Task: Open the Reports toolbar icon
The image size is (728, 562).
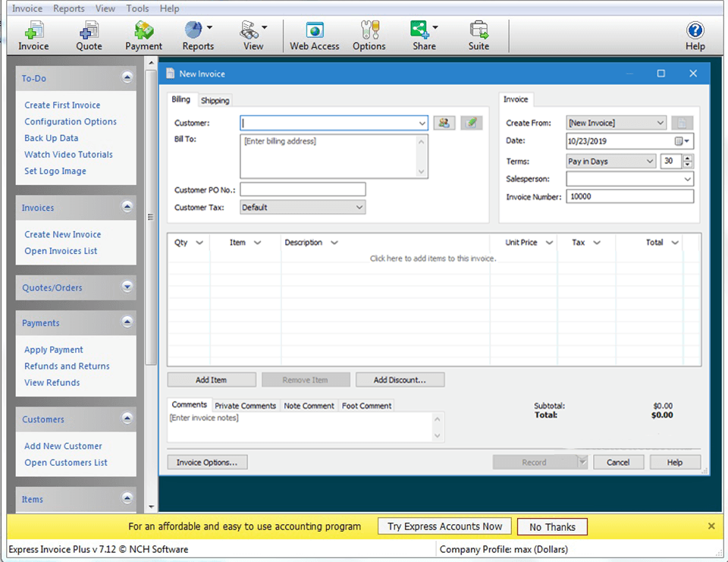Action: (x=197, y=35)
